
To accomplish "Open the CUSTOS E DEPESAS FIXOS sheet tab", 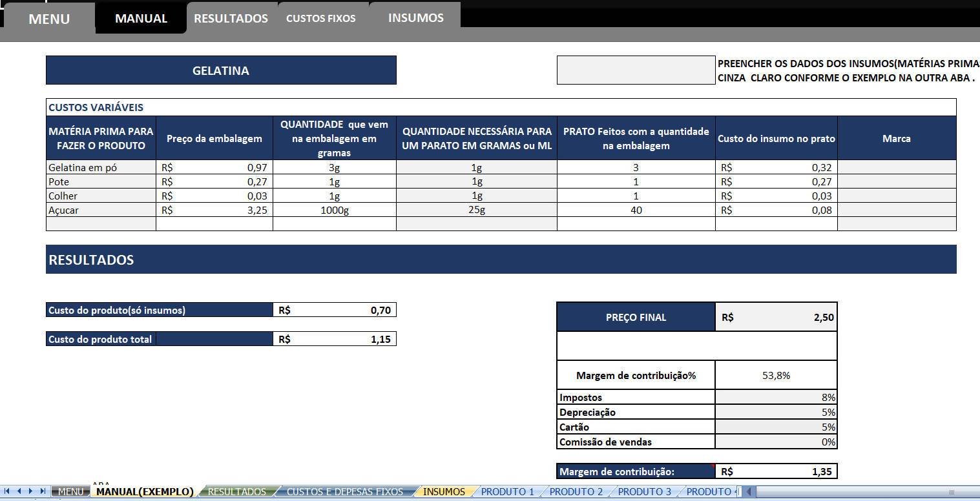I will tap(344, 492).
